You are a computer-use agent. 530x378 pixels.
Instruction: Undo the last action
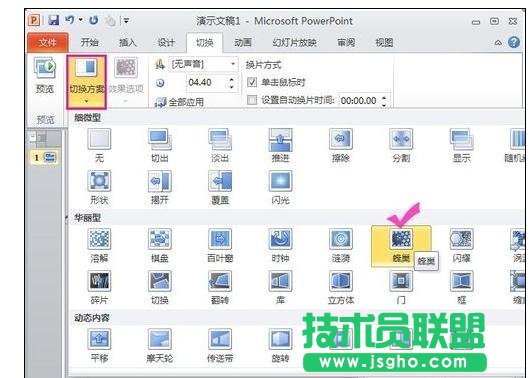70,20
